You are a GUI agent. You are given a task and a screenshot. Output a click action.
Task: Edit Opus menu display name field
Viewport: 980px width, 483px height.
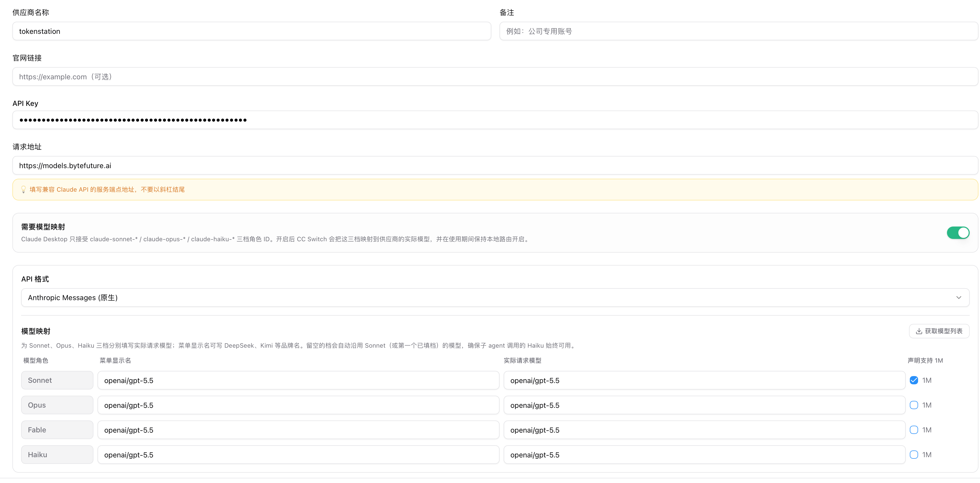298,405
